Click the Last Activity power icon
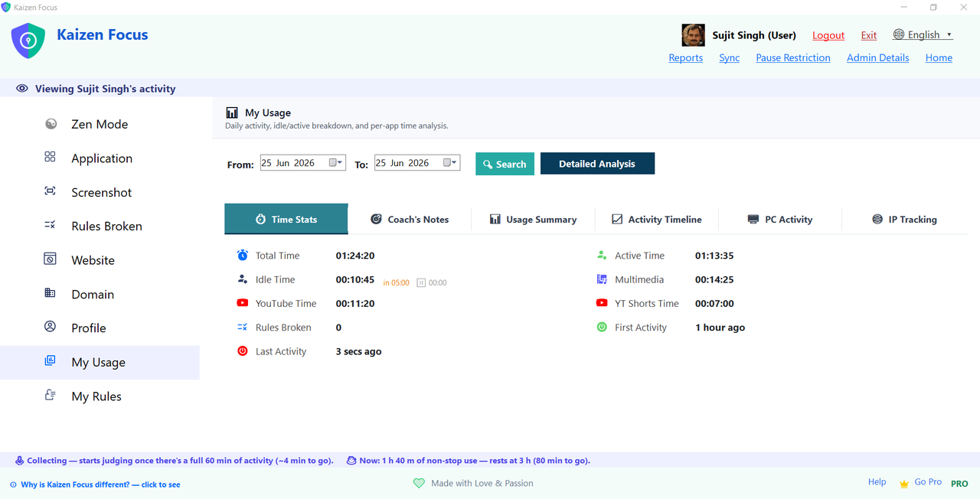This screenshot has height=499, width=980. coord(242,351)
